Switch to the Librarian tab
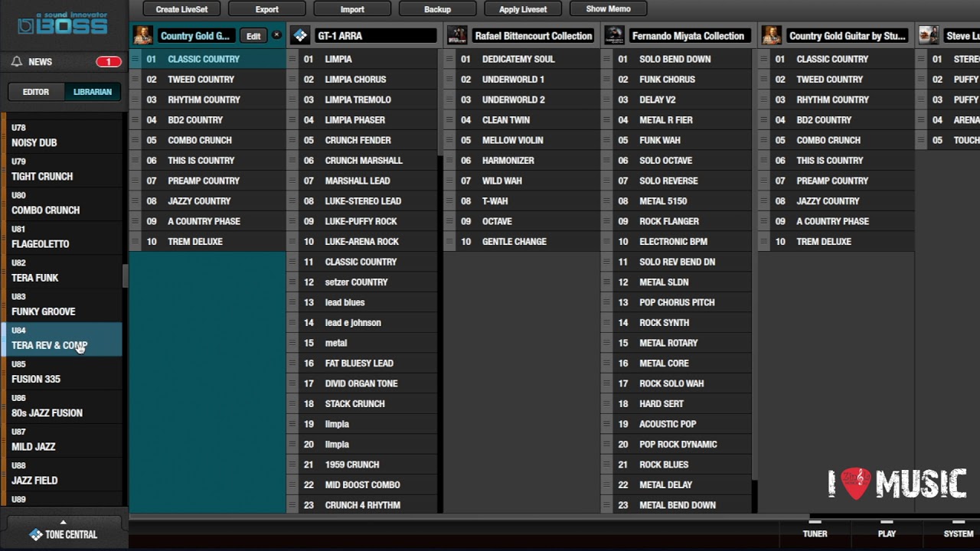The height and width of the screenshot is (551, 980). point(93,92)
